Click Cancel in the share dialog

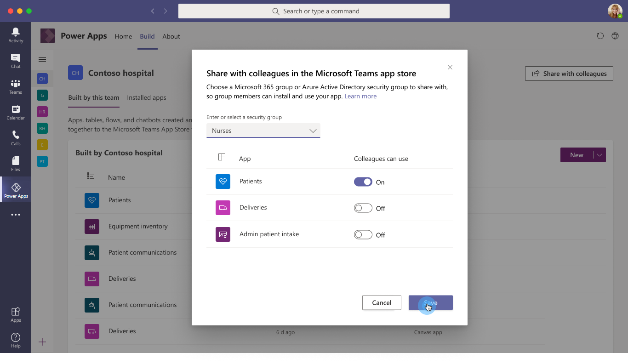[x=382, y=302]
